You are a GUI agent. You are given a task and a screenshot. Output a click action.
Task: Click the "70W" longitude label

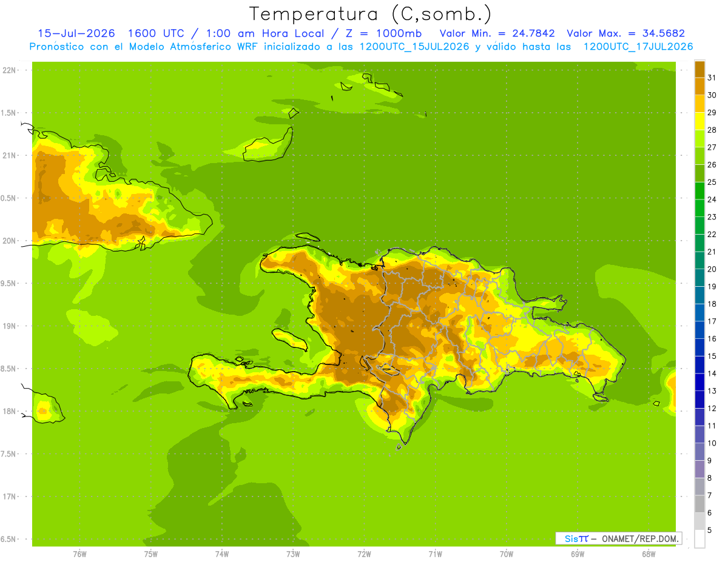tap(507, 554)
